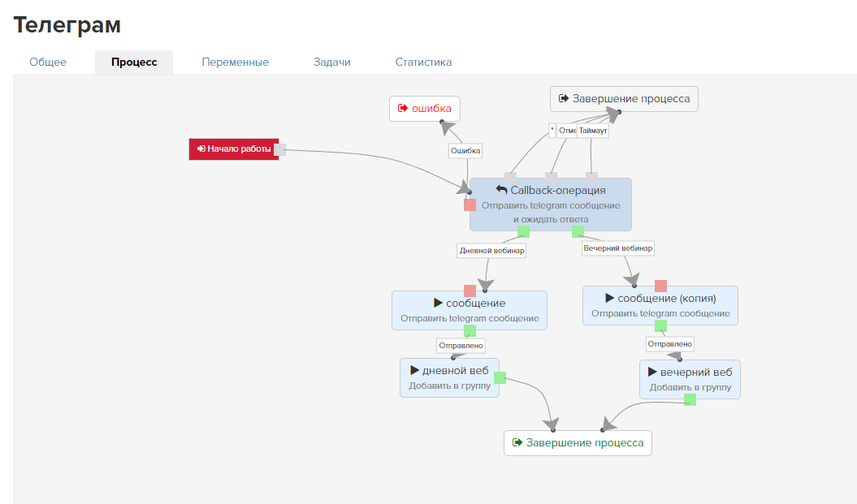857x504 pixels.
Task: Open the Задачи tab
Action: coord(332,62)
